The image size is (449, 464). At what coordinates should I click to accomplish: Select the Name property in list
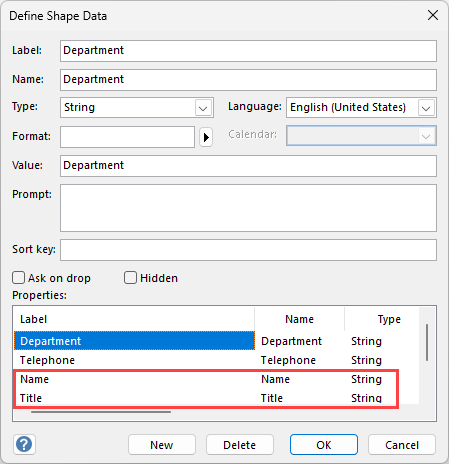pos(216,379)
